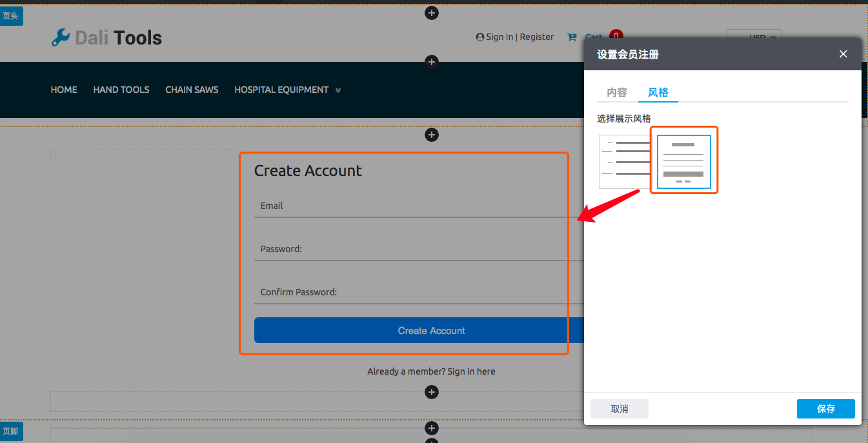868x443 pixels.
Task: Open the Hand Tools menu item
Action: coord(121,90)
